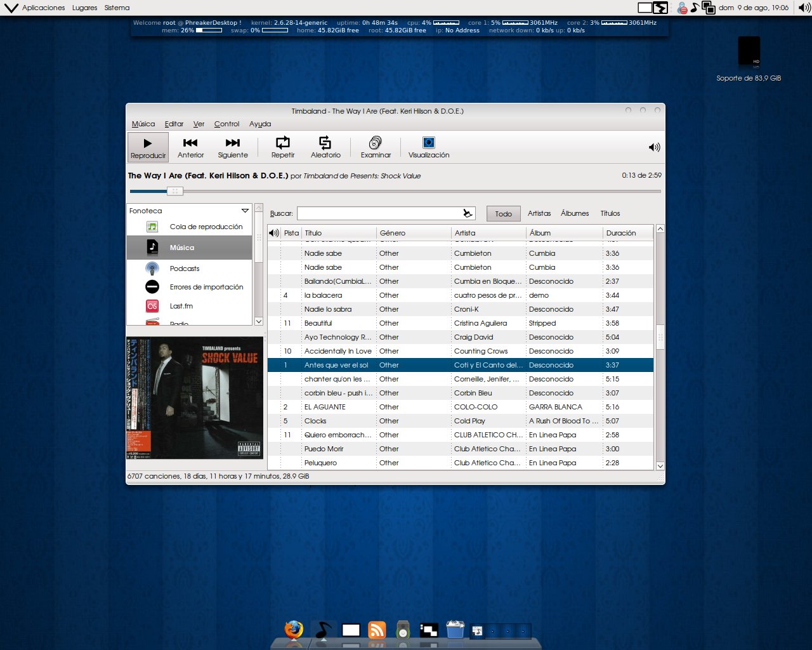Sort by the Artista column header

(488, 233)
